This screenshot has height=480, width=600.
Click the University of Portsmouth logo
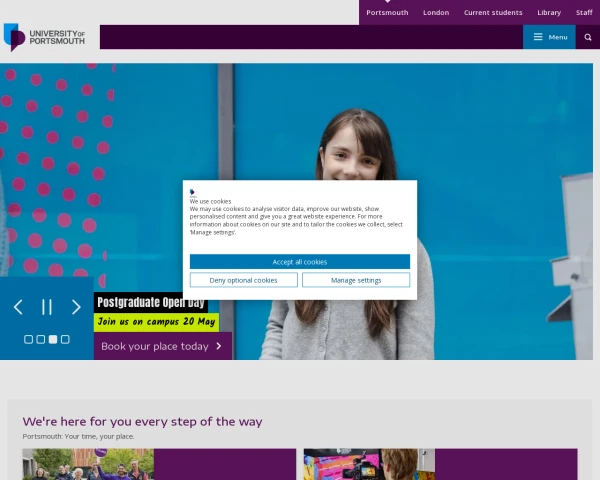pyautogui.click(x=44, y=37)
